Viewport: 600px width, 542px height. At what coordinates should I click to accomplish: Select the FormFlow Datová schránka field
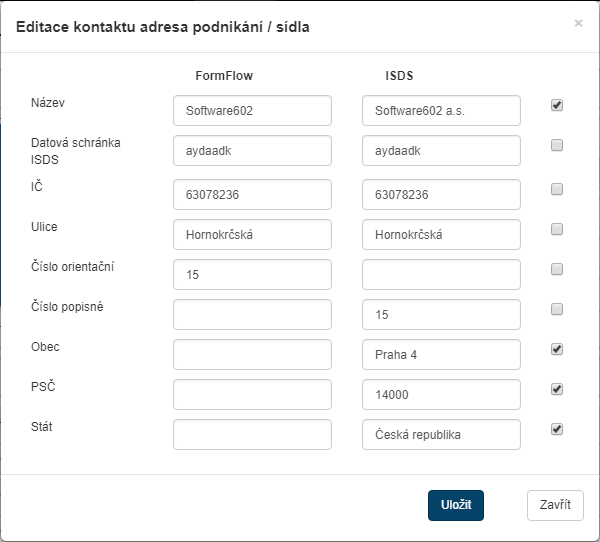pyautogui.click(x=252, y=151)
